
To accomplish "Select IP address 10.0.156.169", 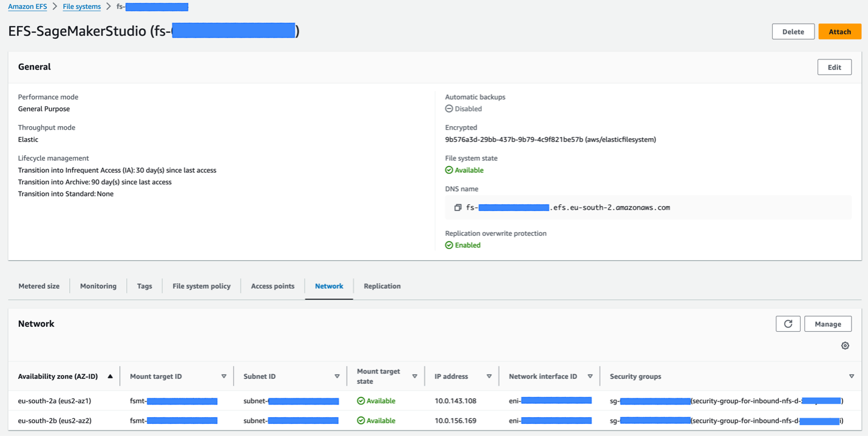I will click(455, 420).
